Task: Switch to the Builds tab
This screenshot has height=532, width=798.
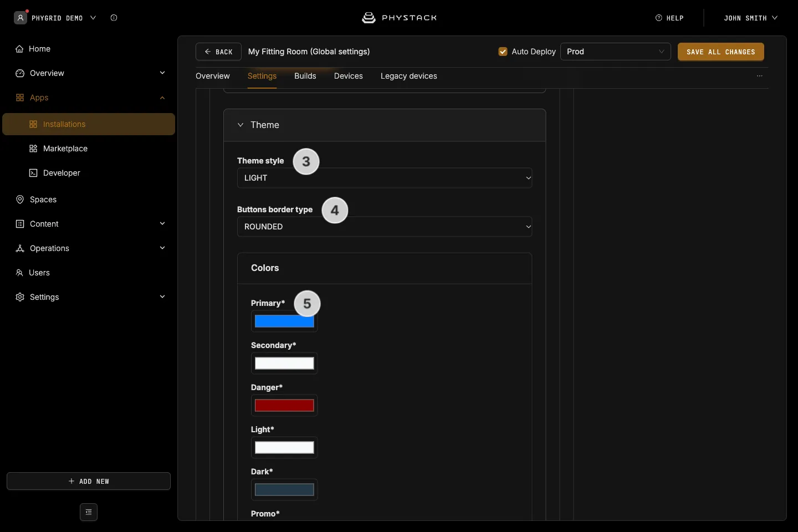Action: click(x=305, y=76)
